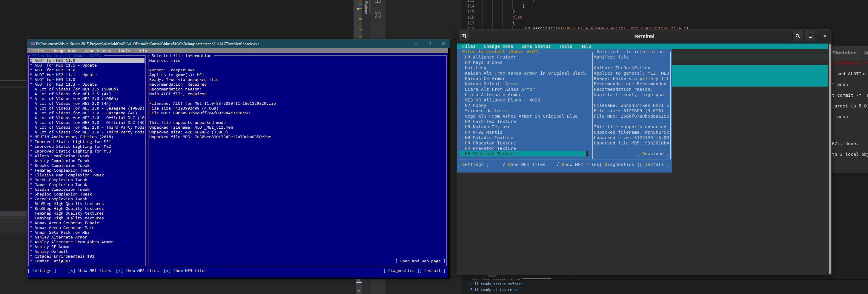Open the Source Control view in the editor sidebar
Viewport: 868px width, 294px height.
tap(378, 15)
